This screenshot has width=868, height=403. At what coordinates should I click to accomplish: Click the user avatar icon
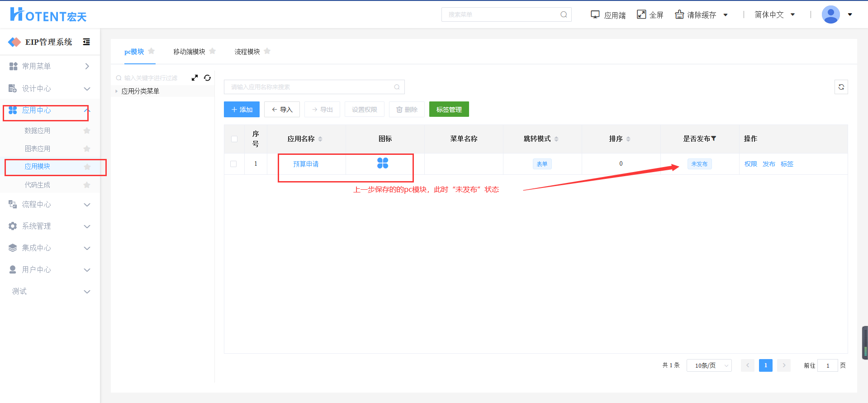pyautogui.click(x=830, y=14)
